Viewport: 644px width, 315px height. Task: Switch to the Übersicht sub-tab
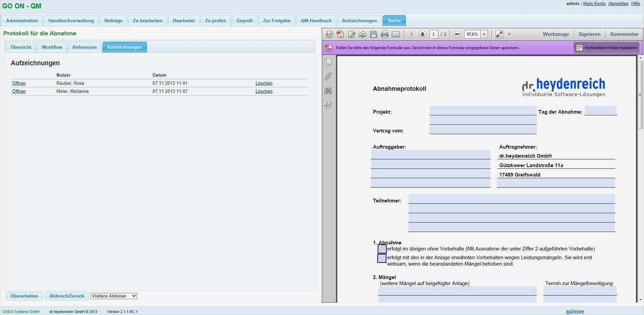click(x=21, y=47)
